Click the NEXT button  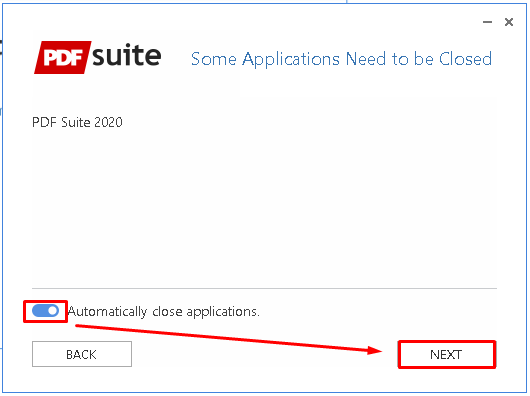[447, 354]
